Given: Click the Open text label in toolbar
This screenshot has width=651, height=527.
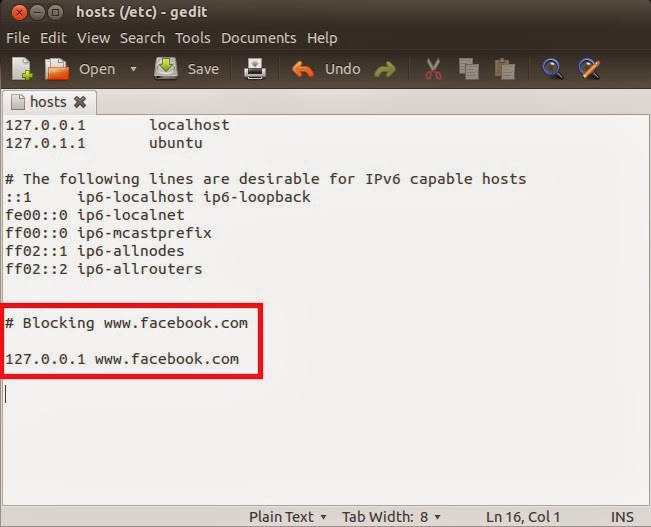Looking at the screenshot, I should point(97,69).
